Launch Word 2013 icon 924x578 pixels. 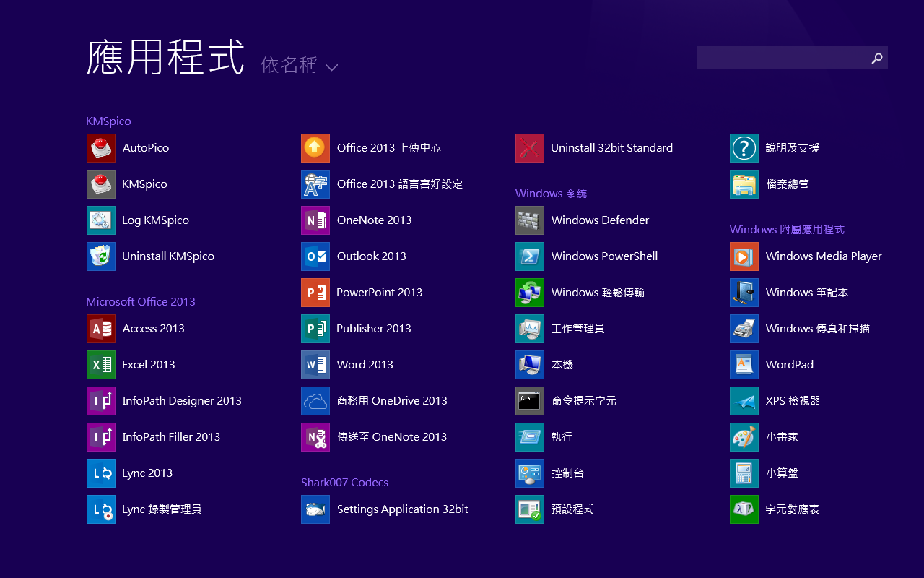[315, 365]
